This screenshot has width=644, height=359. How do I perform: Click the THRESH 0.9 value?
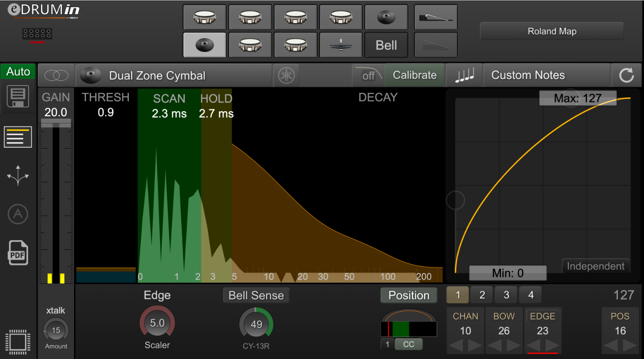[106, 113]
